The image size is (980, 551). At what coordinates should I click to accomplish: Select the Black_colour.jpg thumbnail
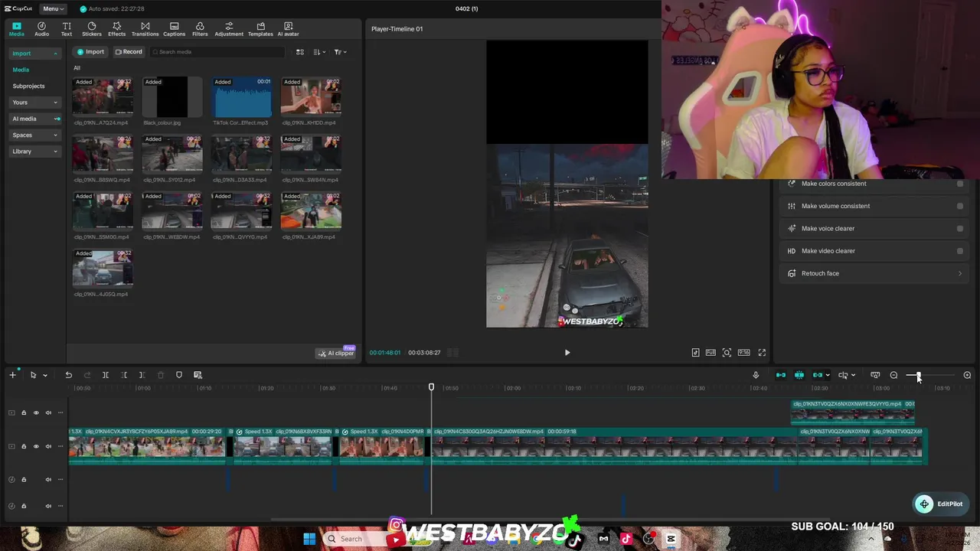[172, 97]
